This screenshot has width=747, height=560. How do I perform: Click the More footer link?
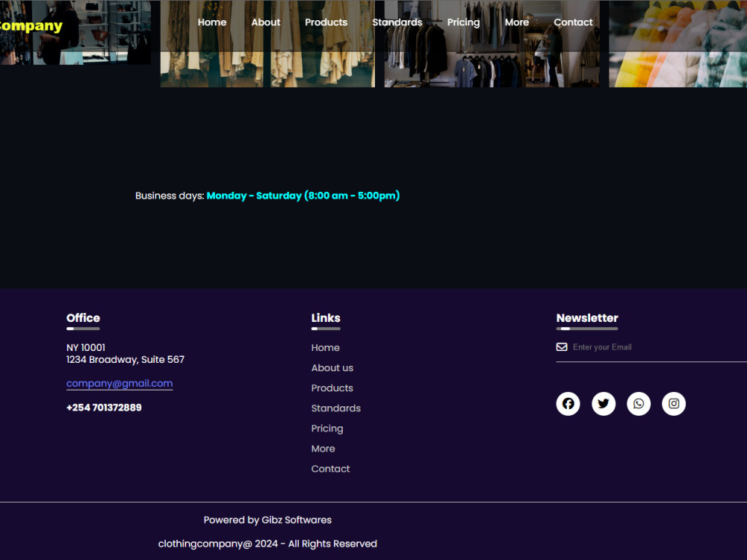[323, 449]
